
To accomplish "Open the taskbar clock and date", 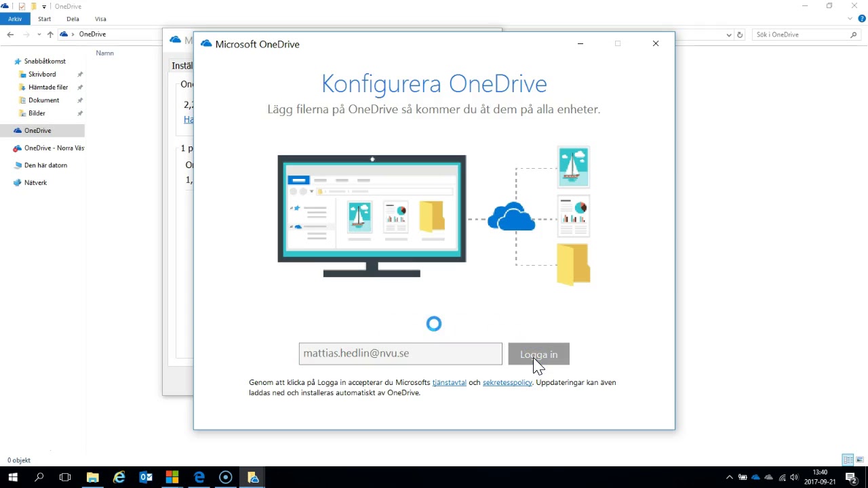I will [x=820, y=477].
